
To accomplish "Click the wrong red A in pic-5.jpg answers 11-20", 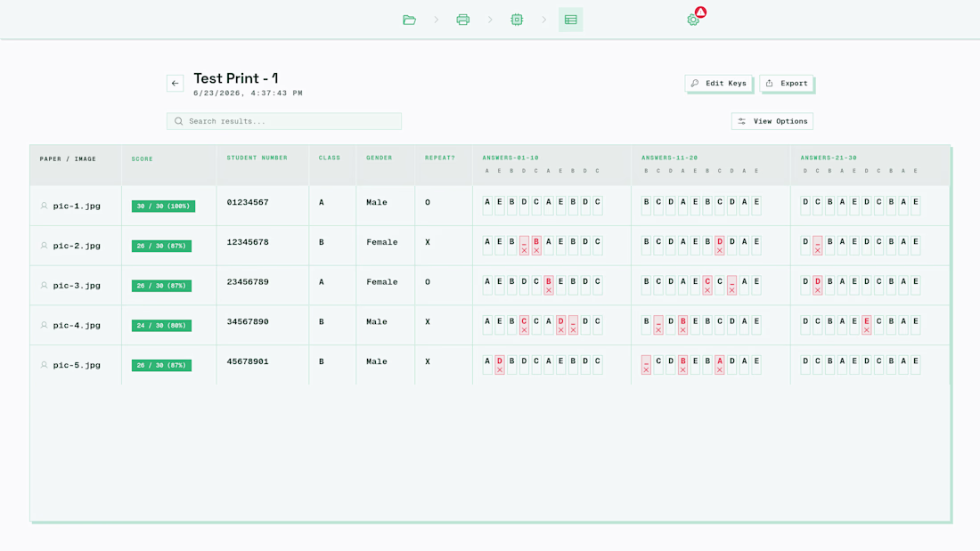I will tap(719, 365).
